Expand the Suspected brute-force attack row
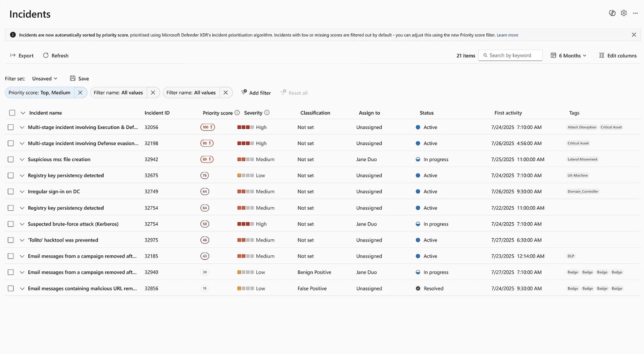Viewport: 644px width, 354px height. click(22, 224)
